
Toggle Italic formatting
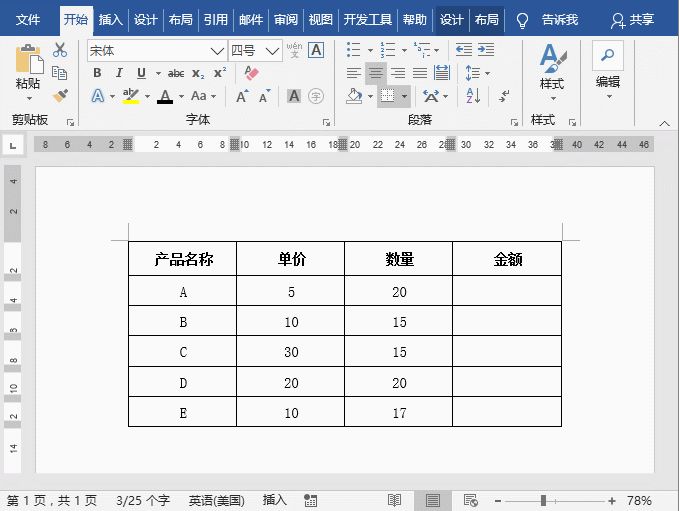119,73
